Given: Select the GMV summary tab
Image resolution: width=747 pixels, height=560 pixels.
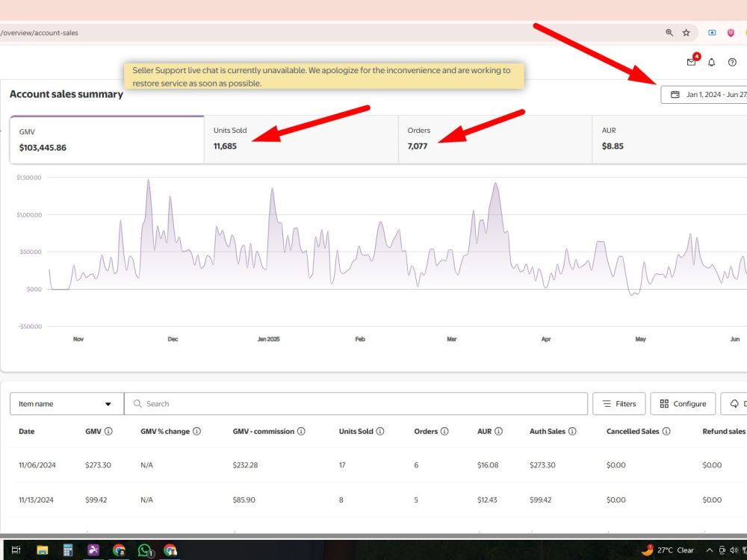Looking at the screenshot, I should tap(107, 140).
